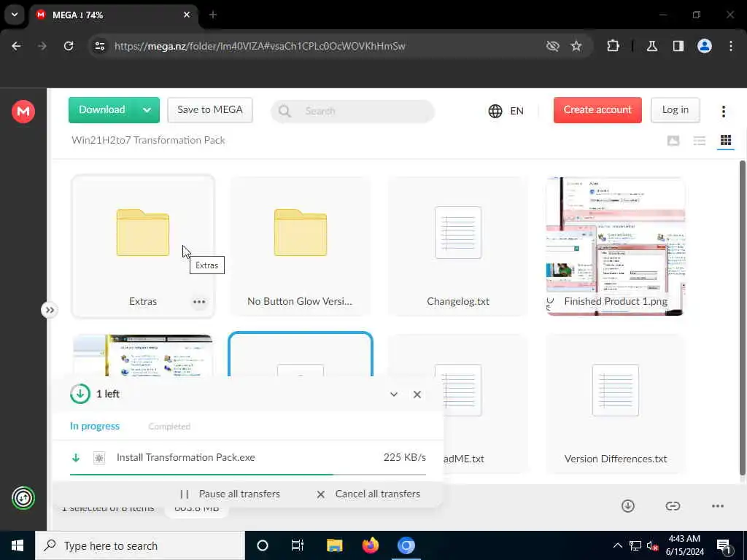Click the green download circle icon in transfers
Image resolution: width=747 pixels, height=560 pixels.
(80, 394)
